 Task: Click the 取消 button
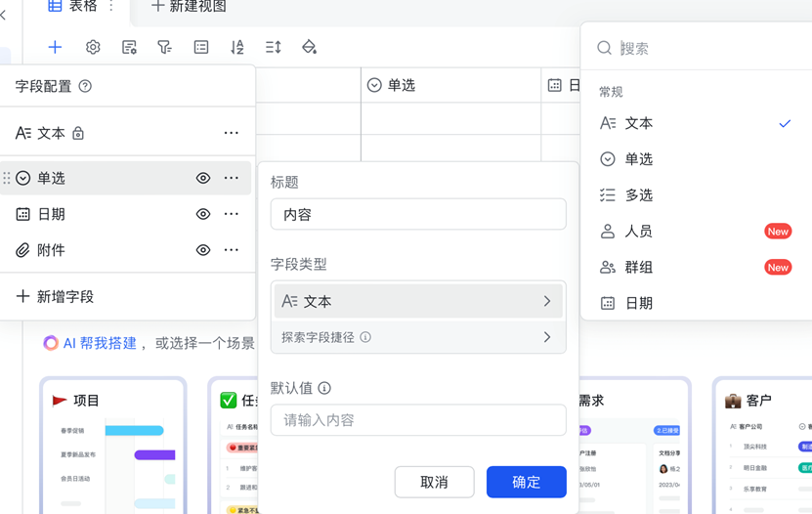(x=434, y=482)
